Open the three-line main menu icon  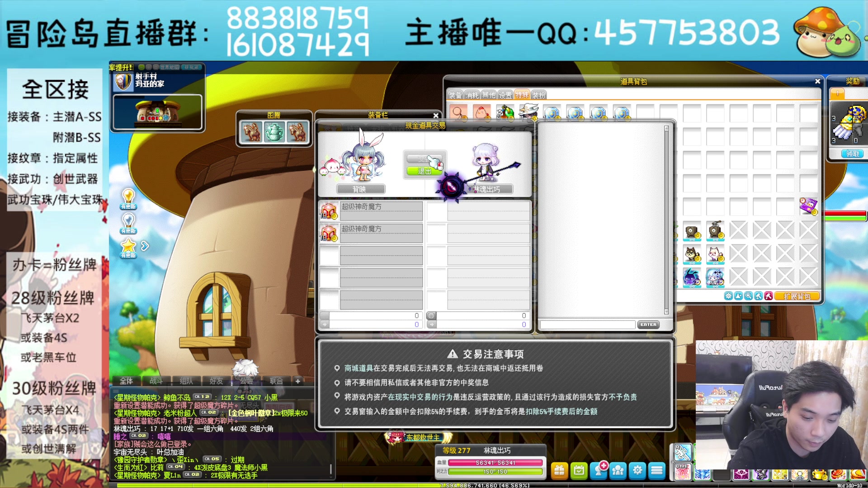[x=657, y=470]
